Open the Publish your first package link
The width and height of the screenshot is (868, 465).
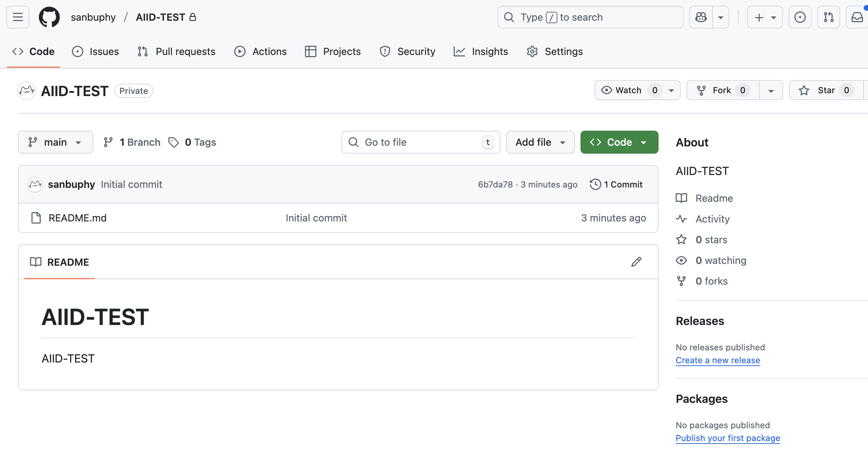728,438
